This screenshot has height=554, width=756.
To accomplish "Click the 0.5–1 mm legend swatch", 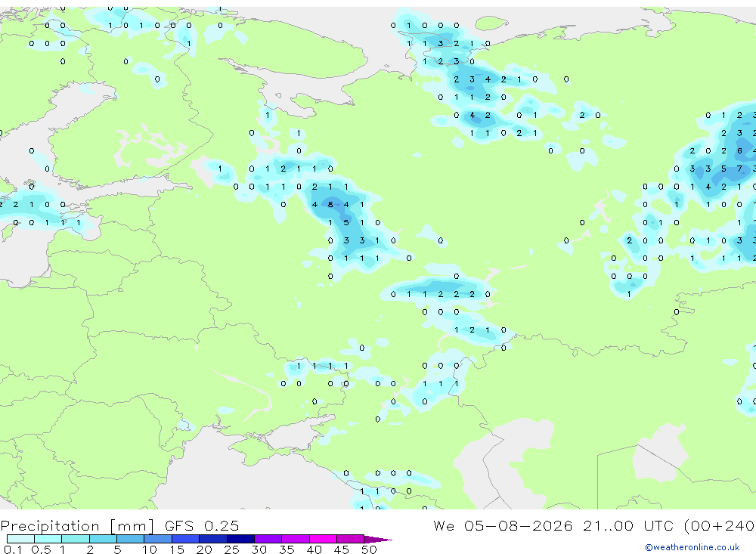I will [48, 539].
